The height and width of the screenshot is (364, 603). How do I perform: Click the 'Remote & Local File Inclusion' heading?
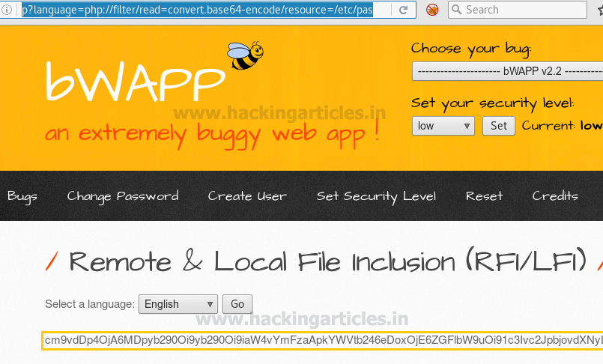pos(327,261)
